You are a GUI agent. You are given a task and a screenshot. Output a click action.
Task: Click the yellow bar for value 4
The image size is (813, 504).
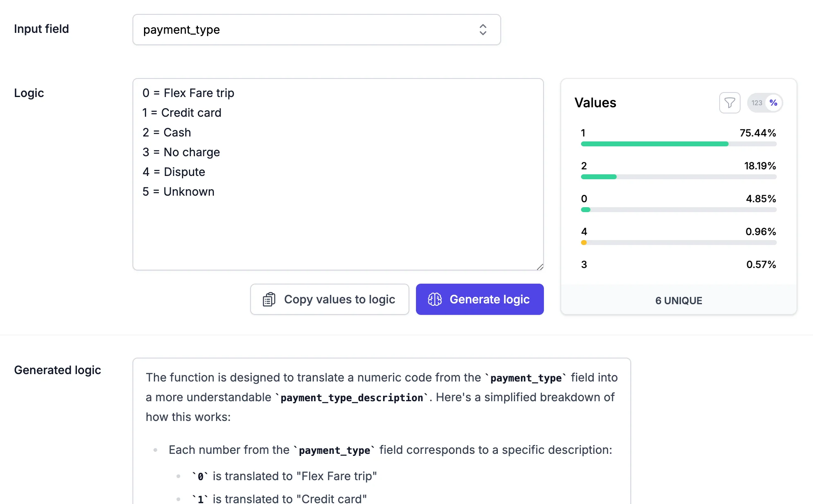(583, 243)
